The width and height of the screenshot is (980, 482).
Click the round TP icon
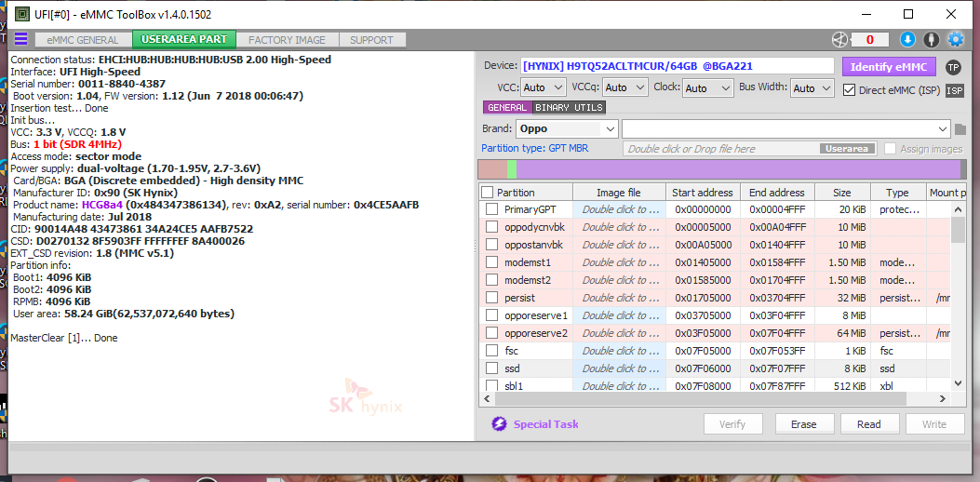(953, 67)
